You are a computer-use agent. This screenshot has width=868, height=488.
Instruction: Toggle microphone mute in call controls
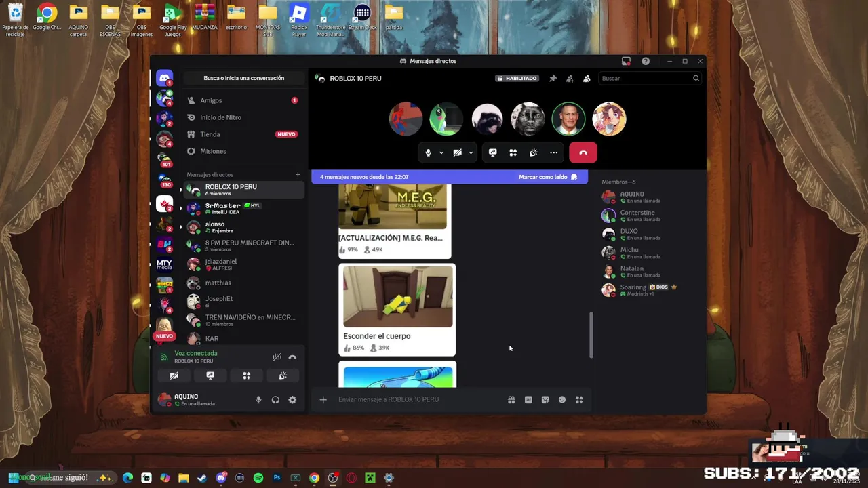point(428,152)
